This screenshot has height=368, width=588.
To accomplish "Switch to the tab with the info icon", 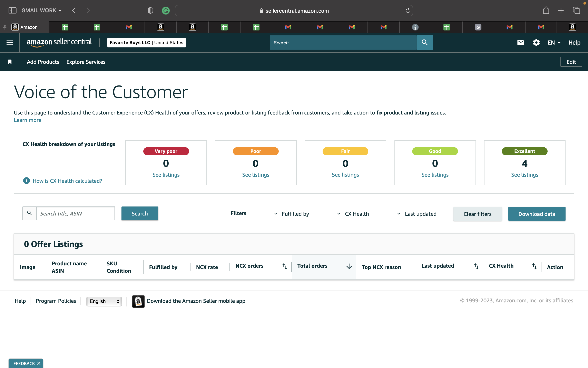I will click(x=415, y=27).
